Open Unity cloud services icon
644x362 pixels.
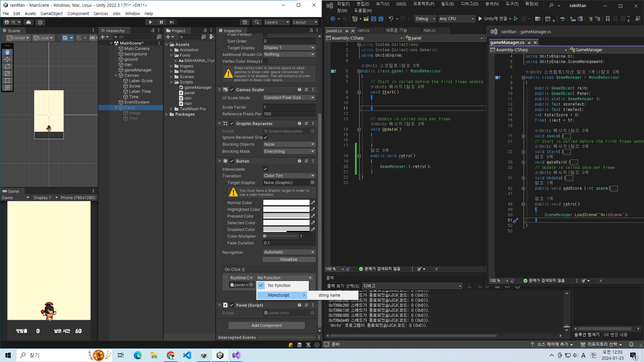coord(29,22)
